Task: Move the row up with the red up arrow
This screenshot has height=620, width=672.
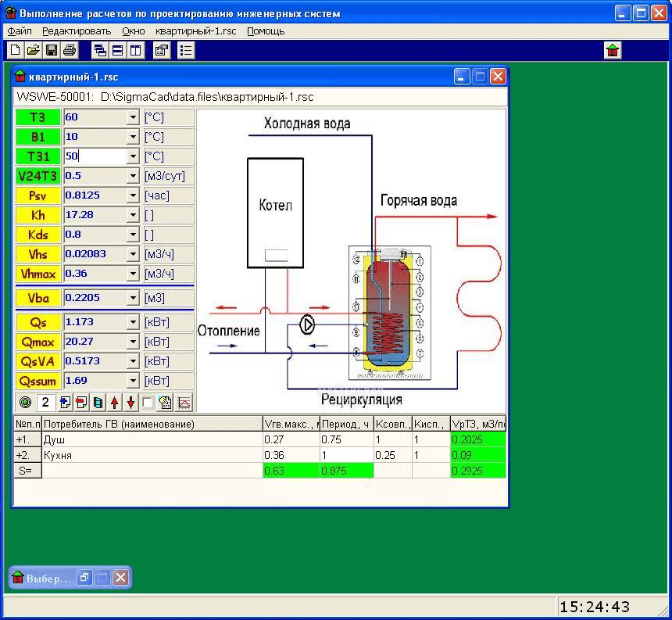Action: [x=115, y=403]
